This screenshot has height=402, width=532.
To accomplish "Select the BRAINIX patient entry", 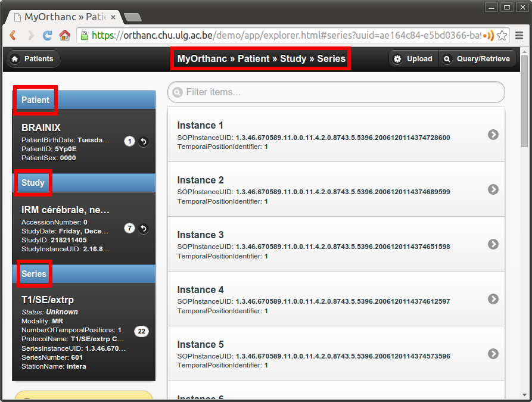I will [x=83, y=142].
